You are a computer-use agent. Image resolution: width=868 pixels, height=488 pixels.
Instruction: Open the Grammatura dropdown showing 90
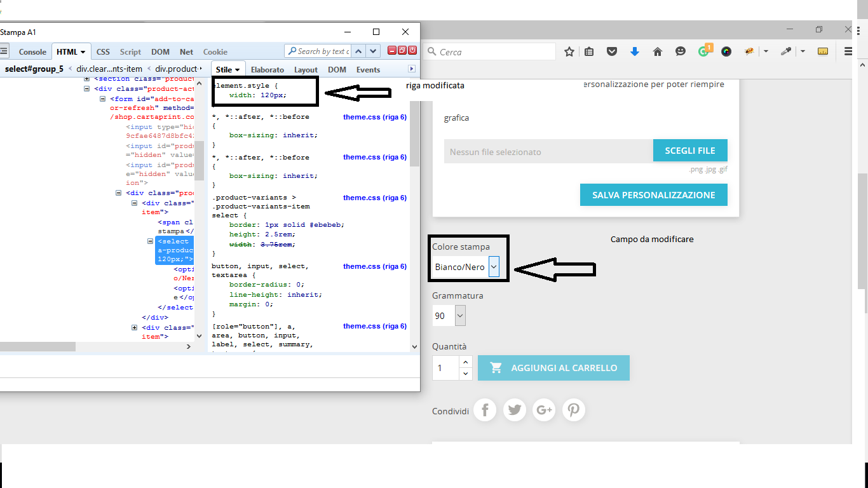pyautogui.click(x=449, y=316)
